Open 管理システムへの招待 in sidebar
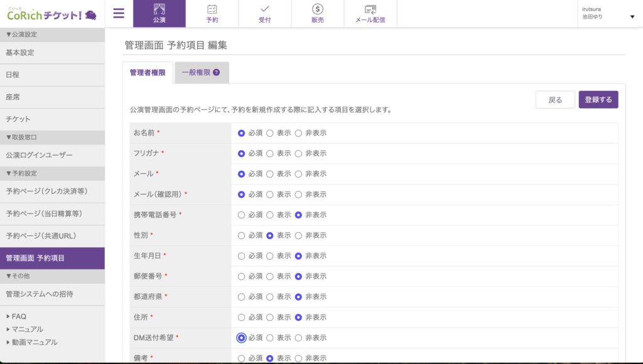Image resolution: width=643 pixels, height=364 pixels. [39, 294]
